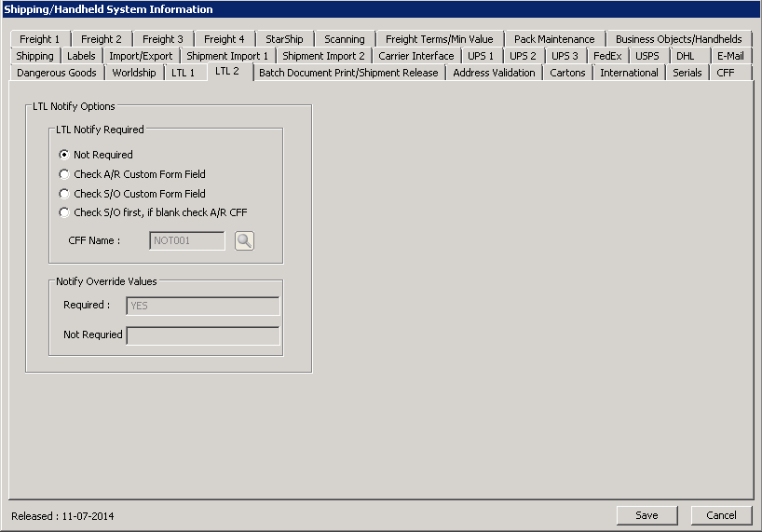The image size is (762, 532).
Task: Choose Check A/R Custom Form Field
Action: (64, 174)
